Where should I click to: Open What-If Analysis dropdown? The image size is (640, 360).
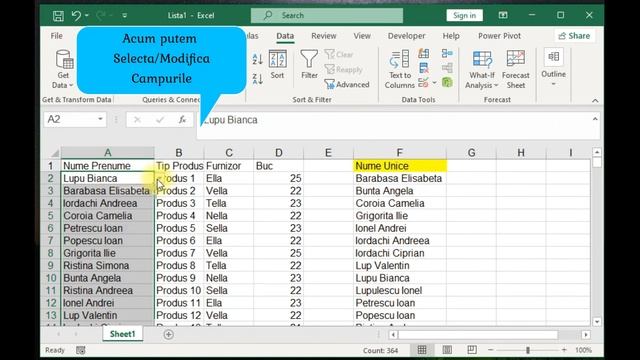pos(482,69)
